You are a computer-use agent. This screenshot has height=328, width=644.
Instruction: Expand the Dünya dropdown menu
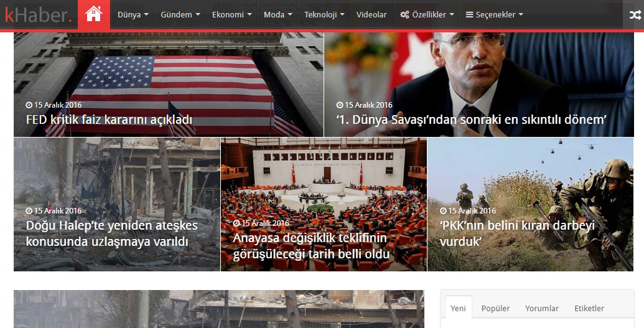point(133,15)
